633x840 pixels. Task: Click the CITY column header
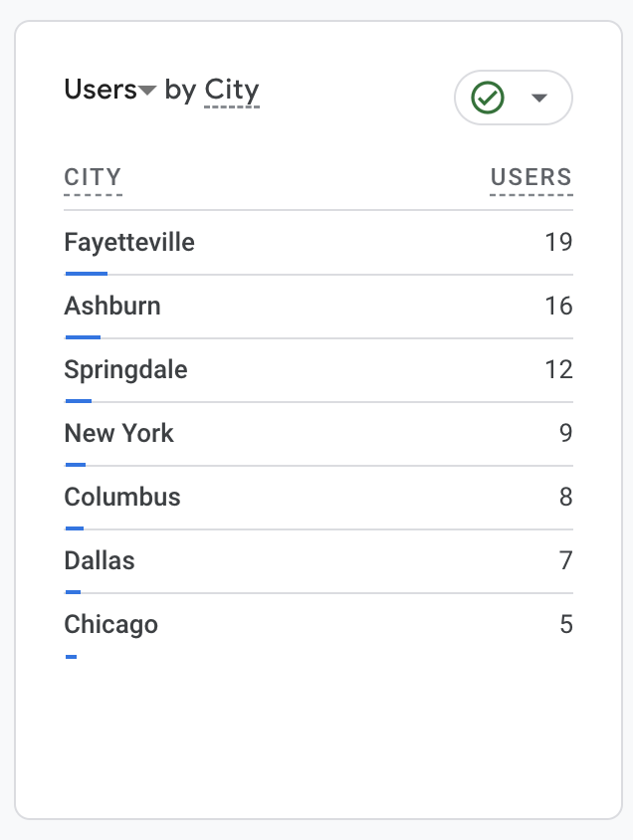pyautogui.click(x=93, y=178)
